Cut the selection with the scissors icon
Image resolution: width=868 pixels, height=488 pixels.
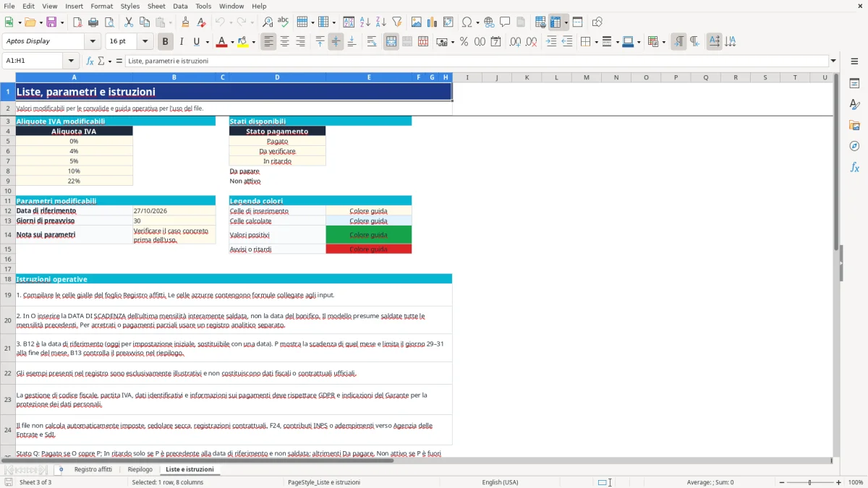point(129,22)
